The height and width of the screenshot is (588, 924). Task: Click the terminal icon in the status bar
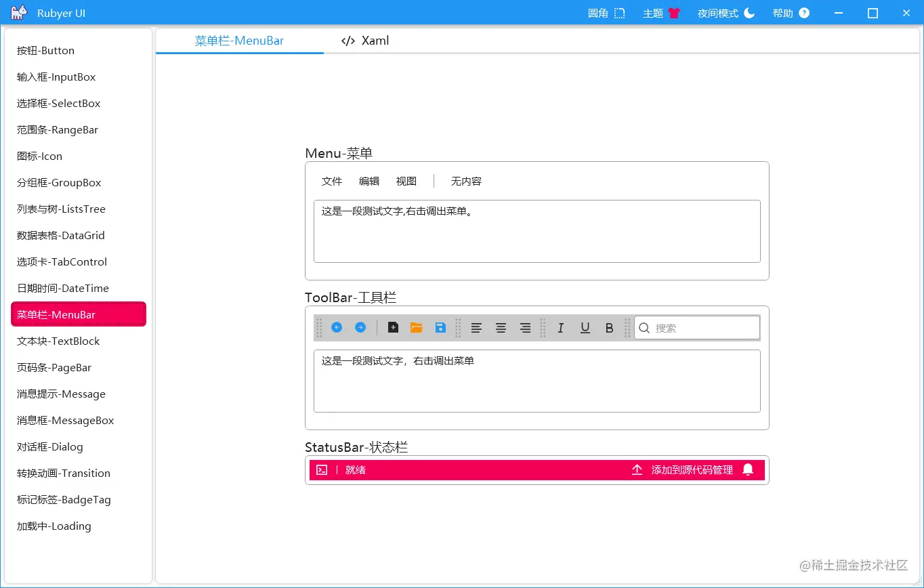[322, 469]
